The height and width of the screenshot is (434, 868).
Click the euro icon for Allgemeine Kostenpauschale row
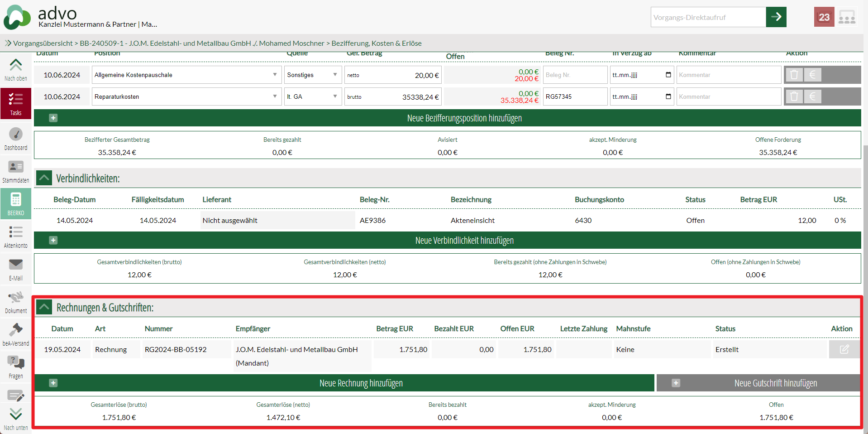point(812,75)
